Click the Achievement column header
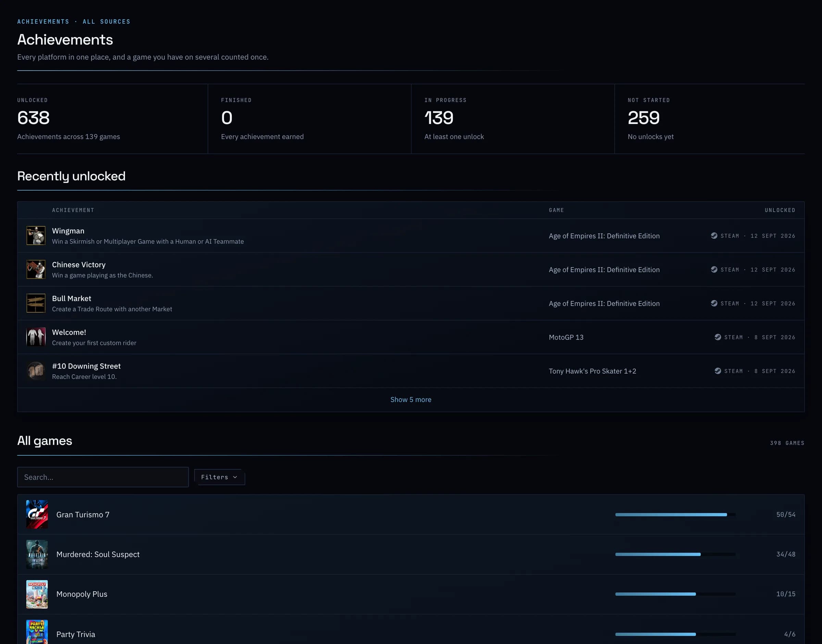The height and width of the screenshot is (644, 822). click(x=73, y=210)
